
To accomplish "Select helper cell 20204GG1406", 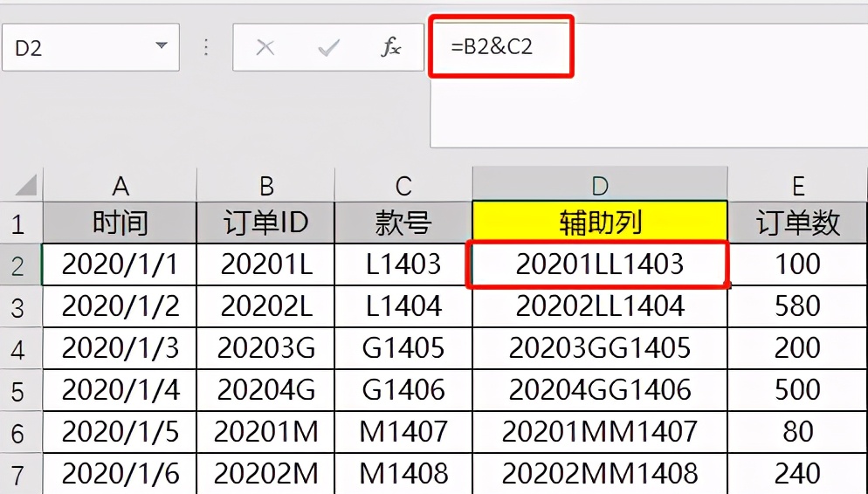I will 600,390.
